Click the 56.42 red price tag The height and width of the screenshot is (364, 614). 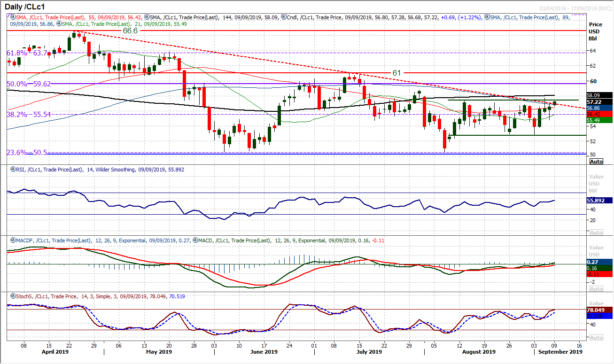click(599, 114)
